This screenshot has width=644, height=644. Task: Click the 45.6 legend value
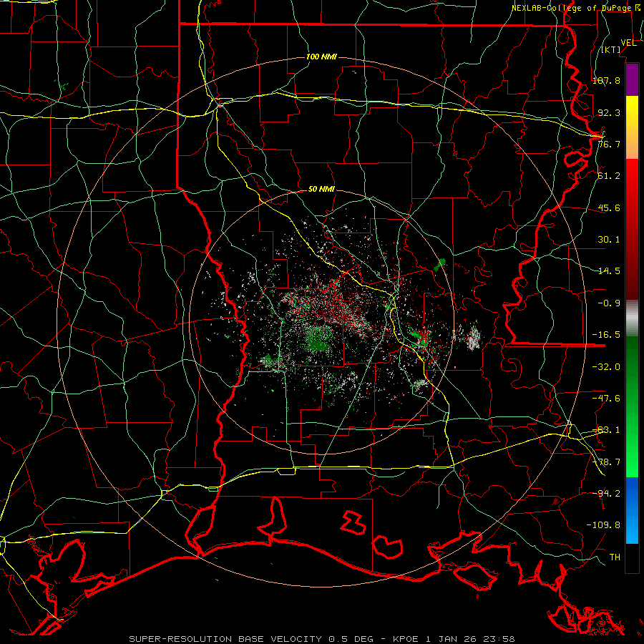pyautogui.click(x=609, y=208)
